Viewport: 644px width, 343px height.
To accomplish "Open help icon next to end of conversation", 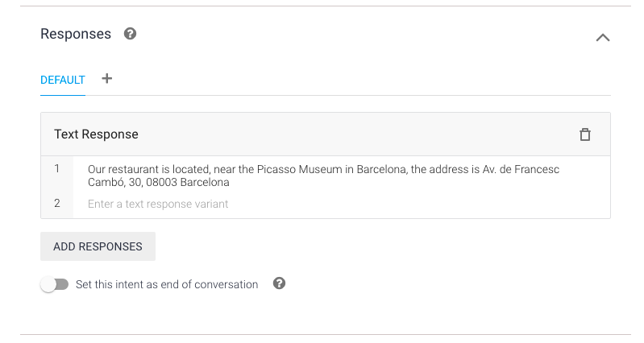I will pyautogui.click(x=280, y=283).
